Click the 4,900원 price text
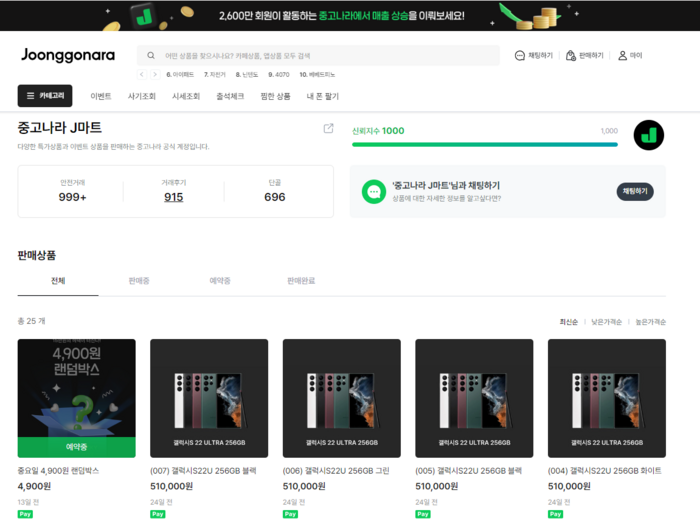Viewport: 700px width, 532px height. (x=34, y=486)
